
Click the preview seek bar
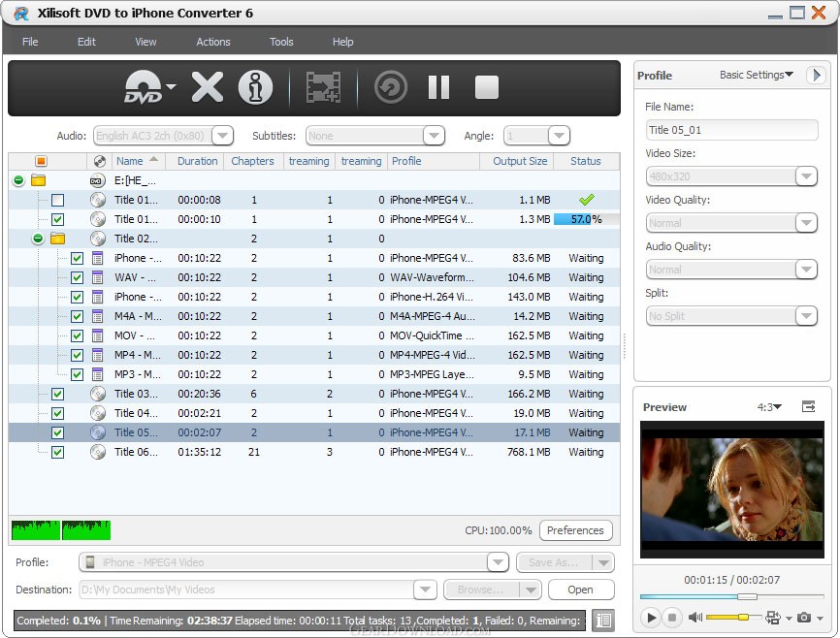[x=731, y=596]
